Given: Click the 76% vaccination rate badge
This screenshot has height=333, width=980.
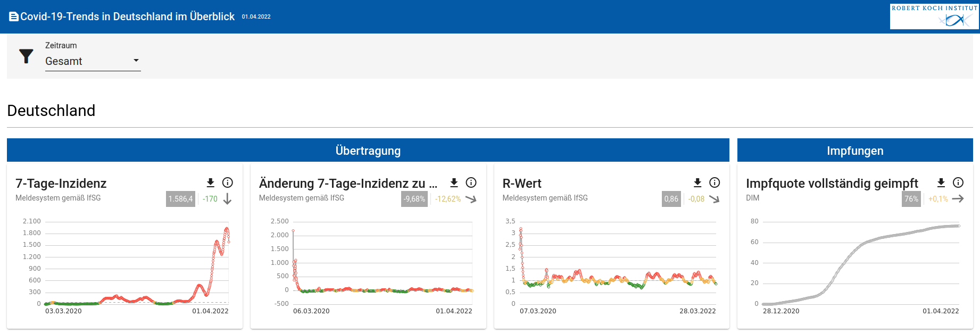Looking at the screenshot, I should click(x=911, y=199).
